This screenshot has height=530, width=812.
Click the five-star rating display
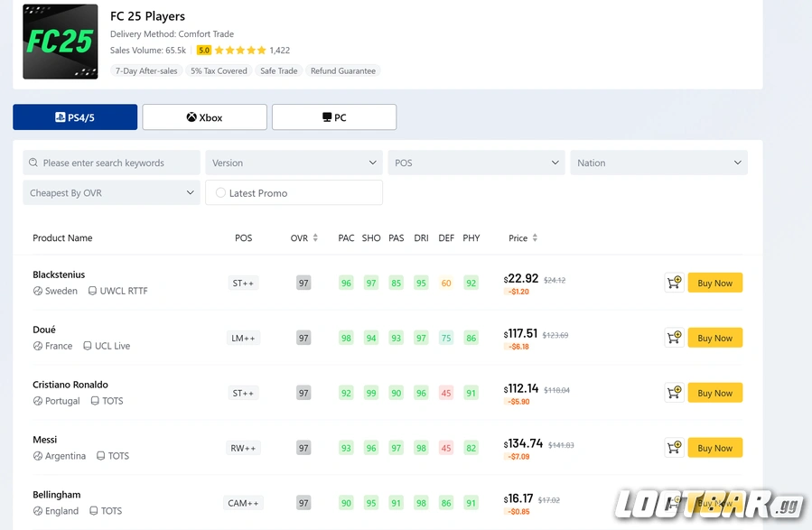point(240,51)
